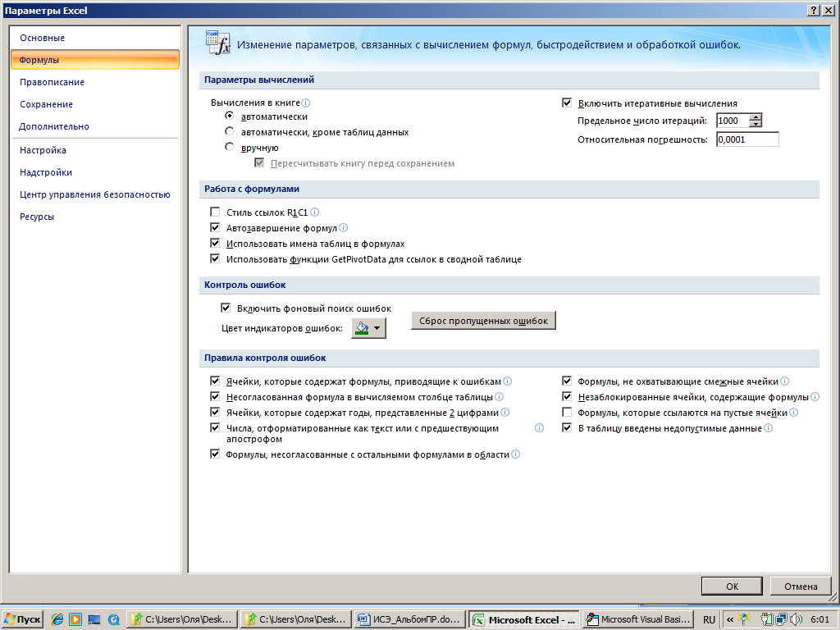Select автоматически, кроме таблиц данных option
840x630 pixels.
[x=230, y=131]
